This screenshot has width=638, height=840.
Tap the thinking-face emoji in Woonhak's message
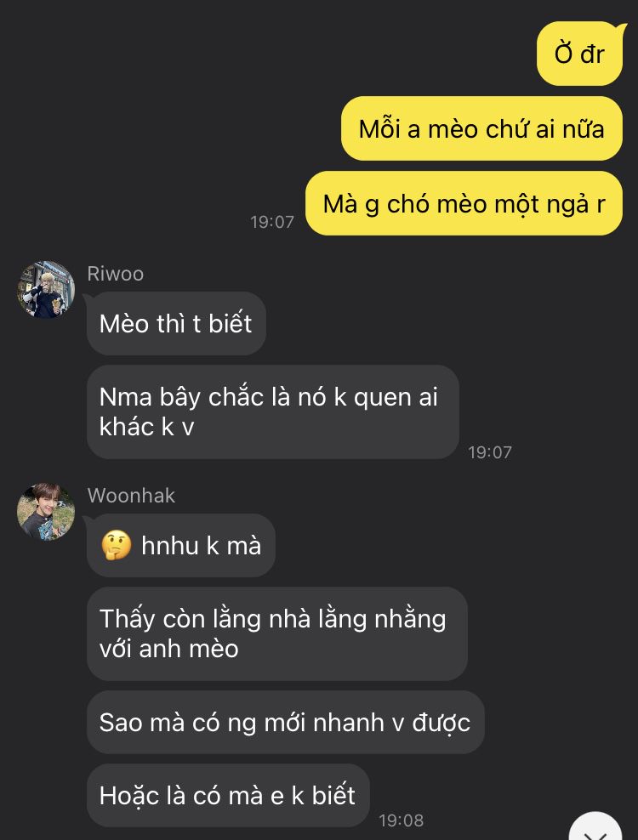[117, 545]
